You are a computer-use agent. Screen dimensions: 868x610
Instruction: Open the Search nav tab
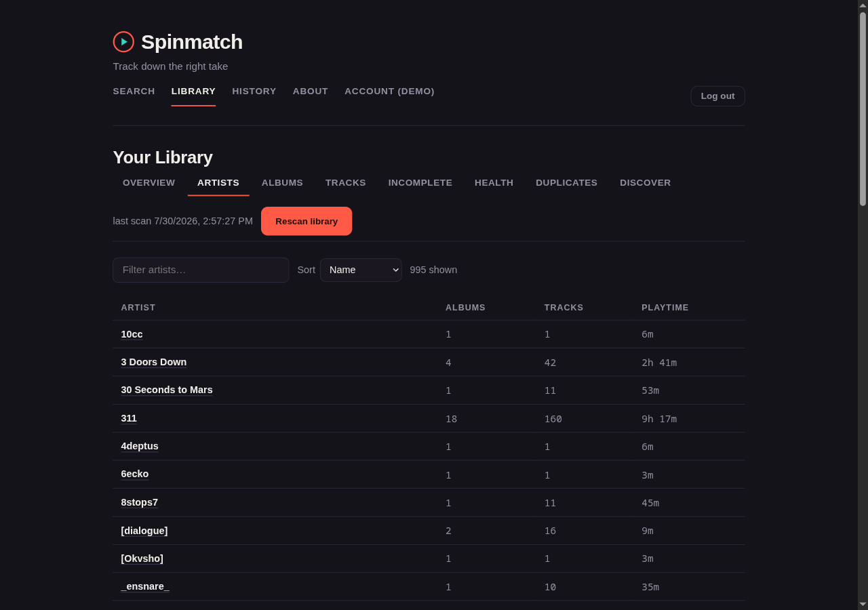134,91
